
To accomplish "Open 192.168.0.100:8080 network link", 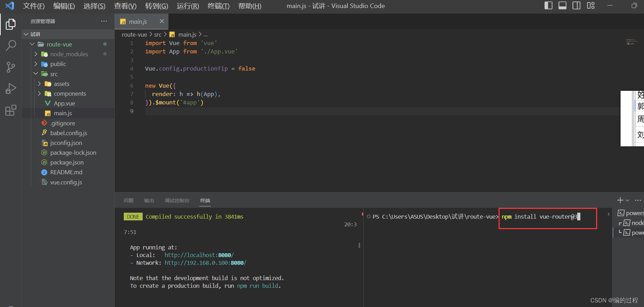I will pyautogui.click(x=205, y=263).
